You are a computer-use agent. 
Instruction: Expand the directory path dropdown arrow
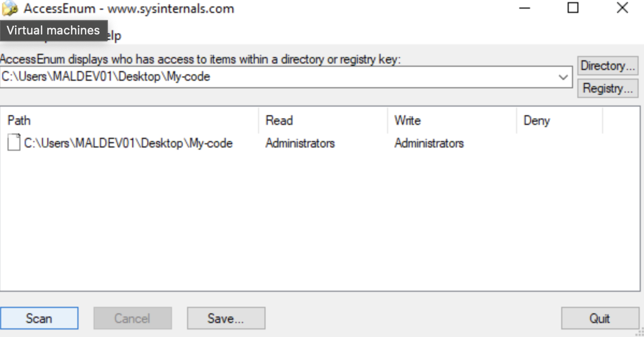click(x=563, y=77)
